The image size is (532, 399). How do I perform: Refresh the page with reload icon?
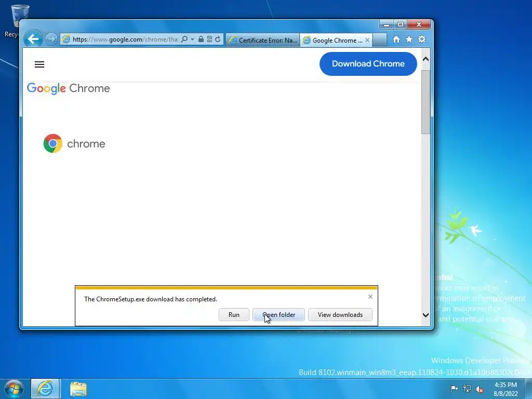point(218,39)
